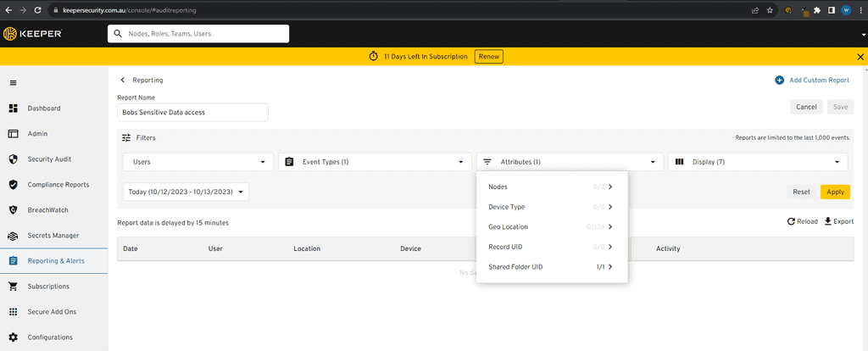Click Add Custom Report
Screen dimensions: 868x351
[x=811, y=81]
